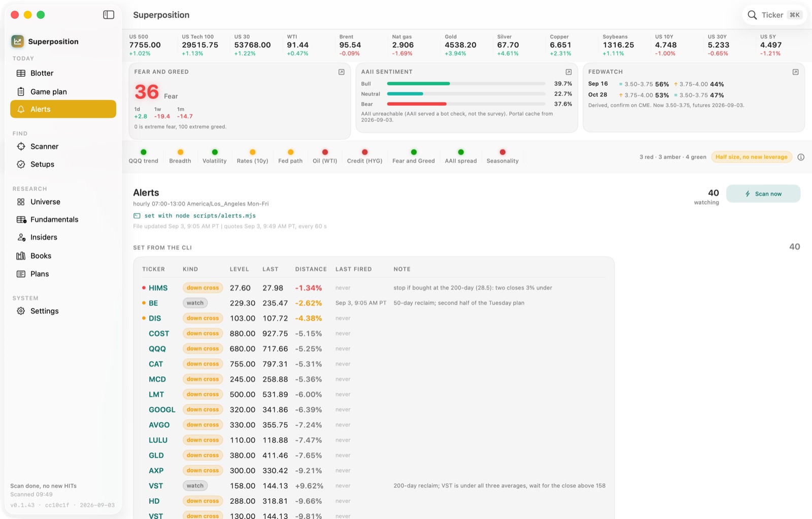Click the VST 158.00 watch row note
The width and height of the screenshot is (812, 519).
click(499, 486)
